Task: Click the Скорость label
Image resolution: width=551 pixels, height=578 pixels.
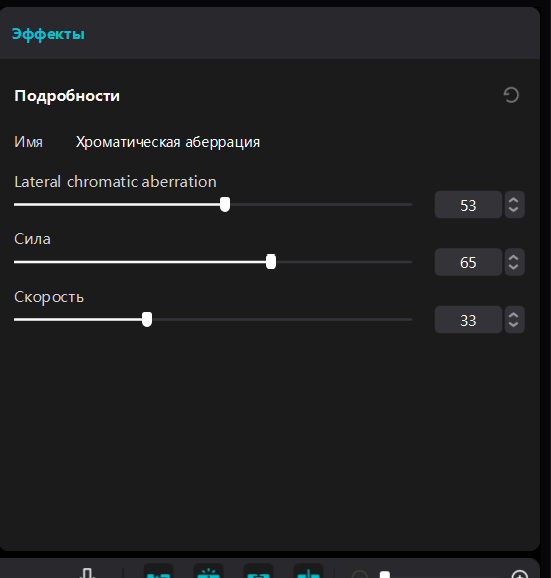Action: pos(49,297)
